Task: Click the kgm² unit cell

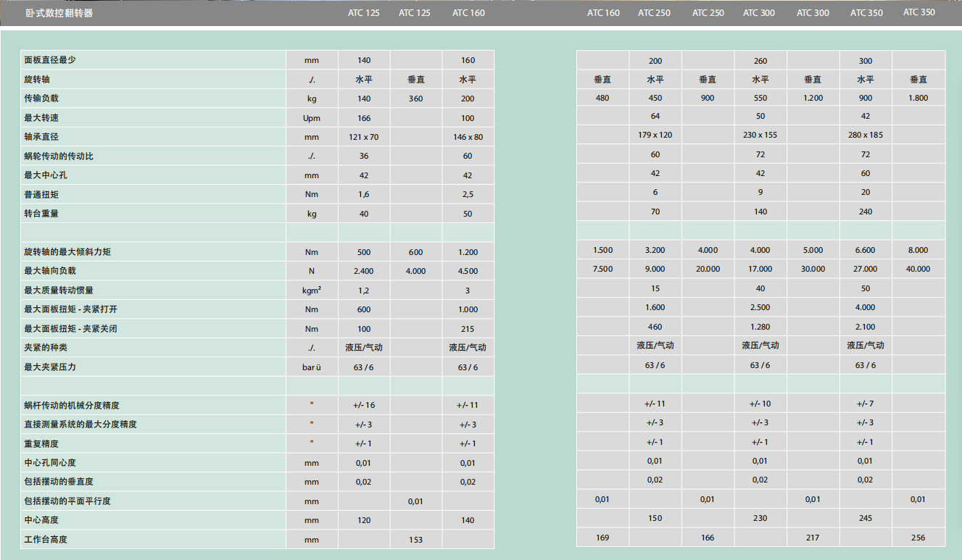Action: [312, 291]
